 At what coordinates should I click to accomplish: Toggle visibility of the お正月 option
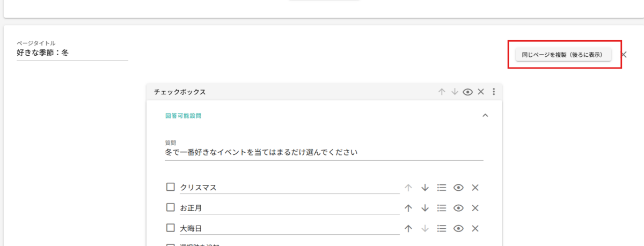(x=458, y=208)
